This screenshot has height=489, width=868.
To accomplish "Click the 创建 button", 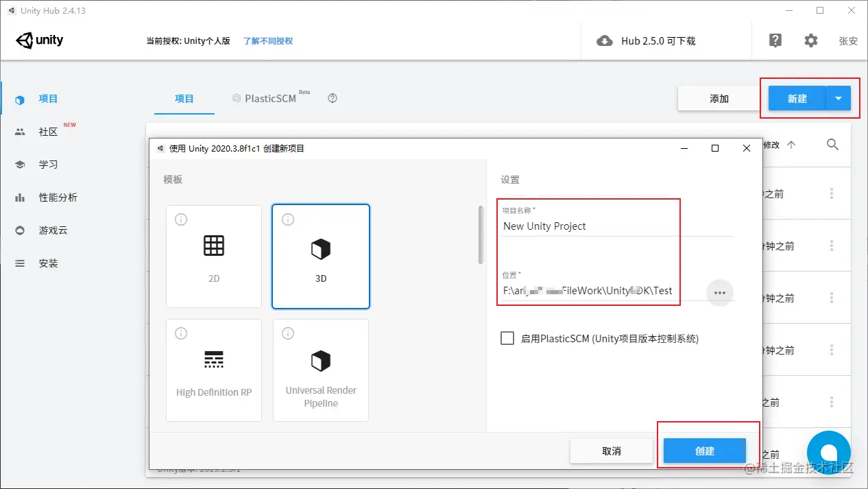I will [x=705, y=451].
